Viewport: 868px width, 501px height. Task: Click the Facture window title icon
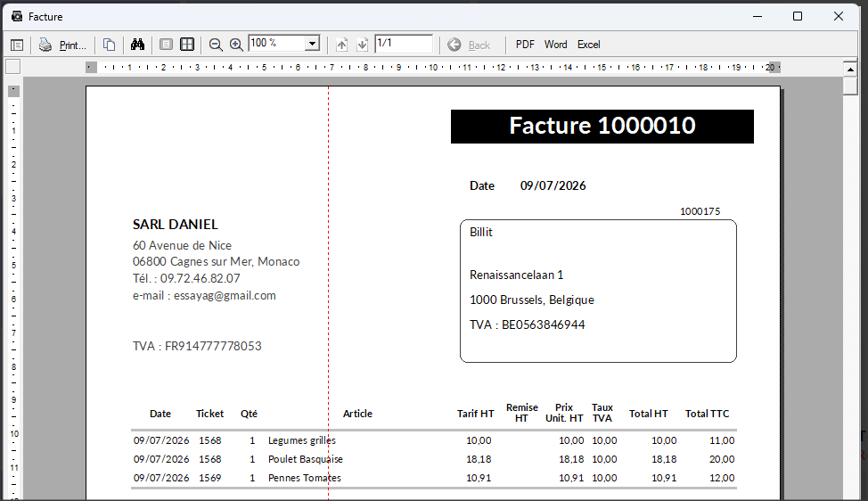tap(17, 17)
